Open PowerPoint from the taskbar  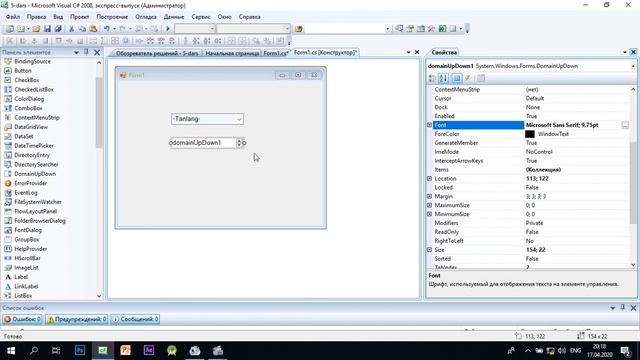(x=126, y=350)
